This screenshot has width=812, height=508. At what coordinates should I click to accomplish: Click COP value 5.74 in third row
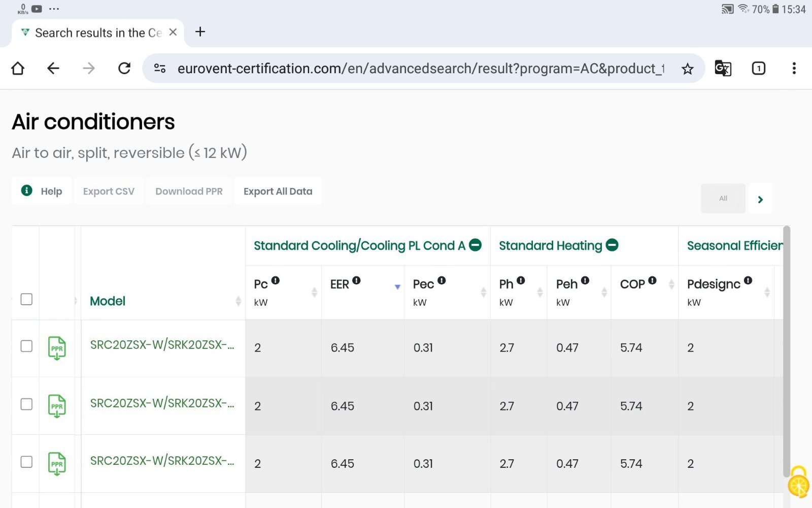(x=631, y=463)
